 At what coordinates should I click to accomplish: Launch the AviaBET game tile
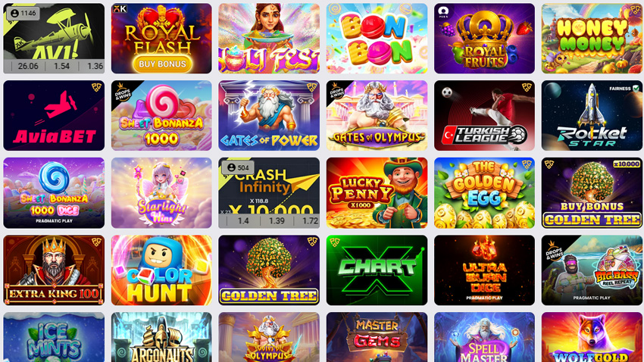tap(54, 115)
